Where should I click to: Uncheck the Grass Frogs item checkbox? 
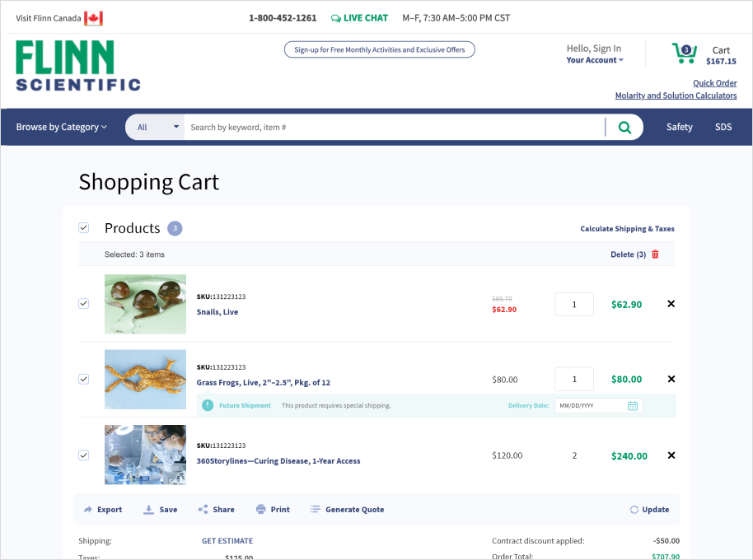[83, 379]
